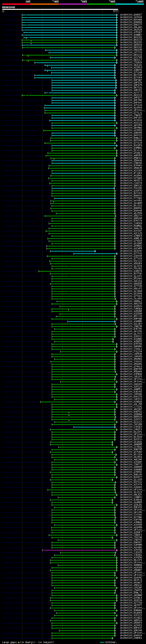Select the UniRef100_B7R766 label
Screen dimensions: 146x644
tap(131, 344)
